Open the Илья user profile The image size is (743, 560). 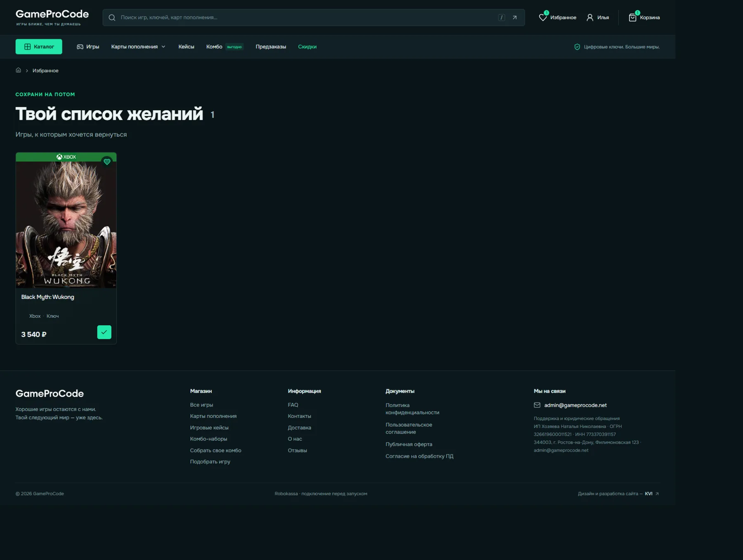598,17
